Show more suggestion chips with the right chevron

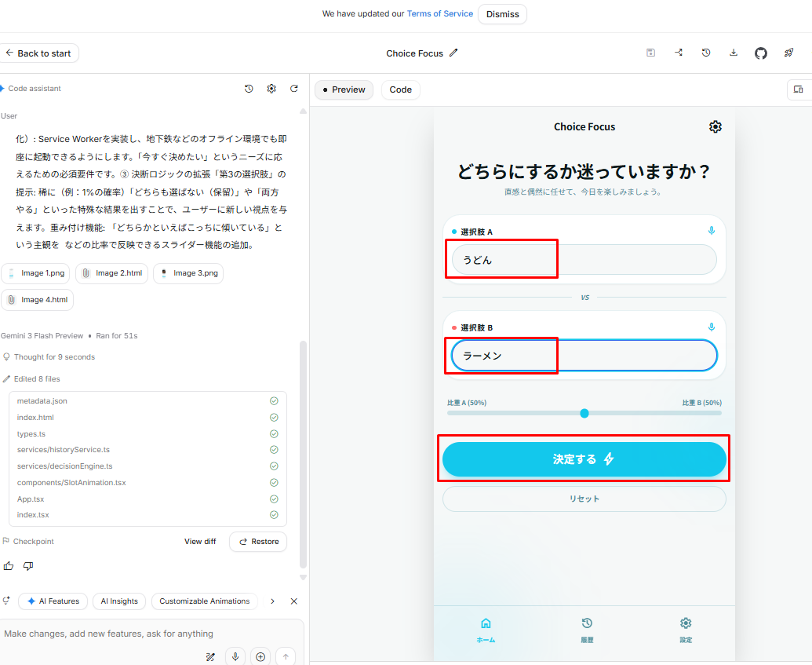tap(272, 601)
